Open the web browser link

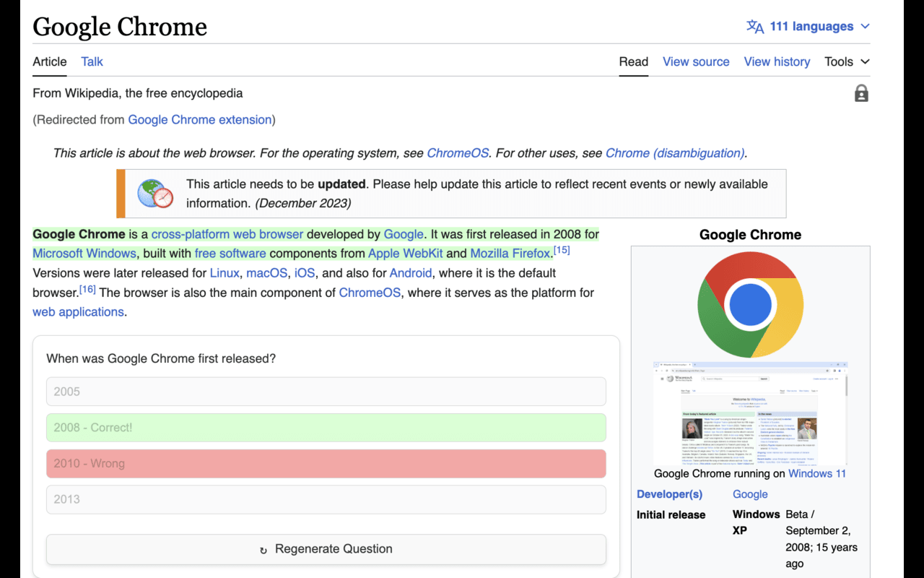(269, 234)
